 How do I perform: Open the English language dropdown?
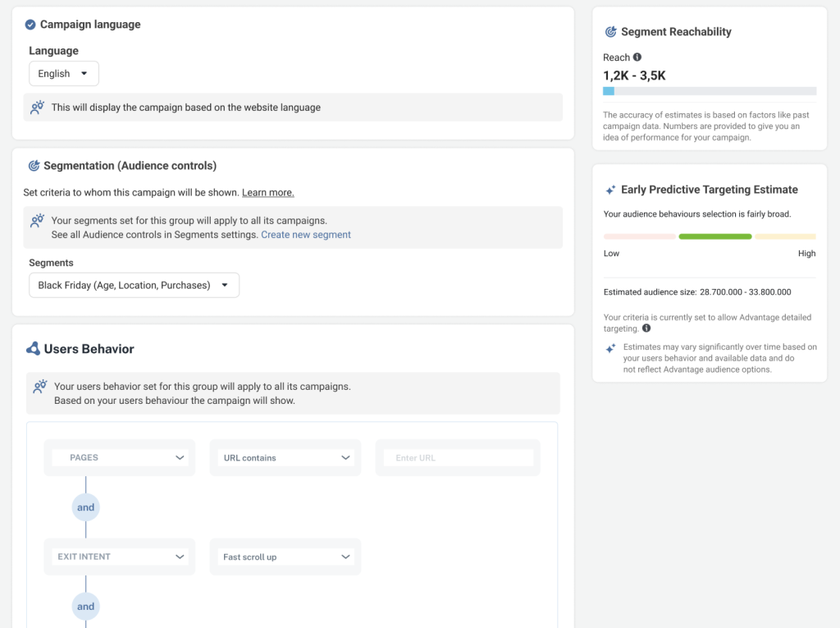pyautogui.click(x=64, y=74)
